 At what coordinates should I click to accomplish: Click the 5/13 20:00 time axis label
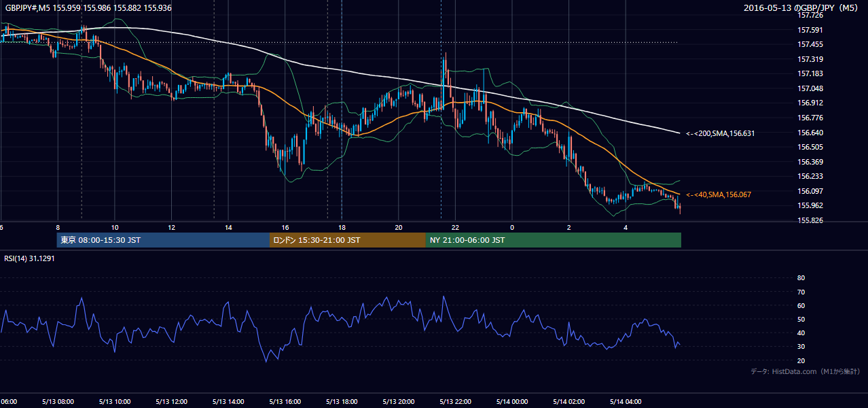pyautogui.click(x=399, y=401)
